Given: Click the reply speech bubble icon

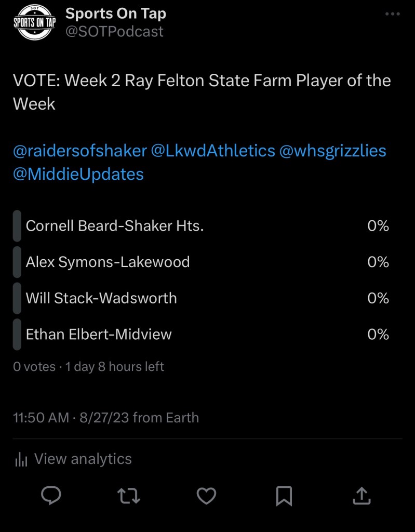Looking at the screenshot, I should point(51,496).
